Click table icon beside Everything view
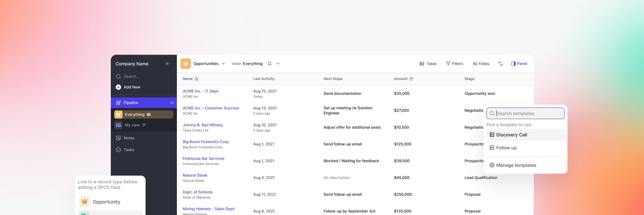 (149, 114)
